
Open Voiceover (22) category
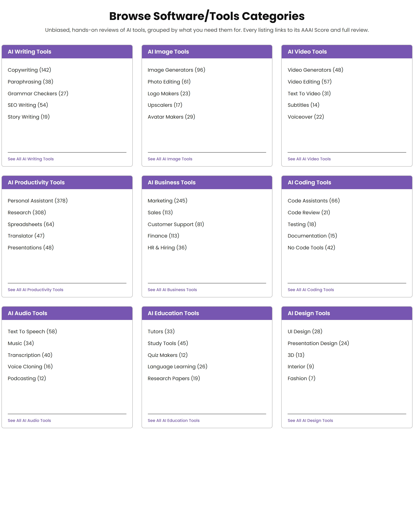306,117
